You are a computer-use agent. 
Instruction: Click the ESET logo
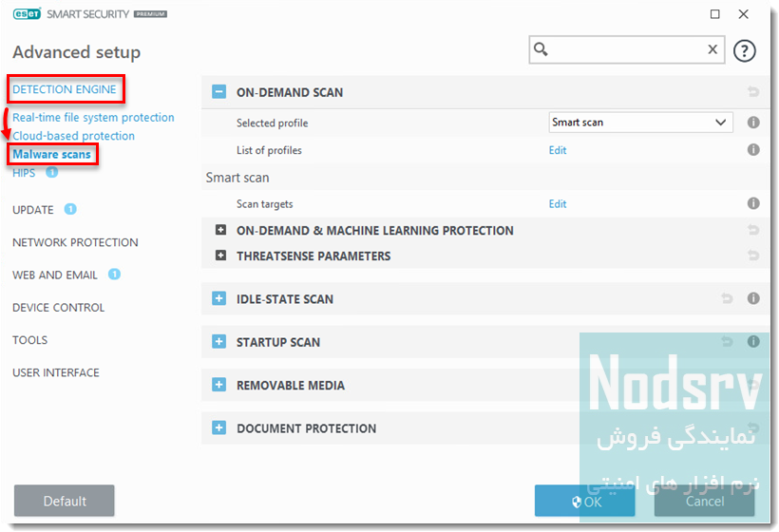tap(27, 14)
